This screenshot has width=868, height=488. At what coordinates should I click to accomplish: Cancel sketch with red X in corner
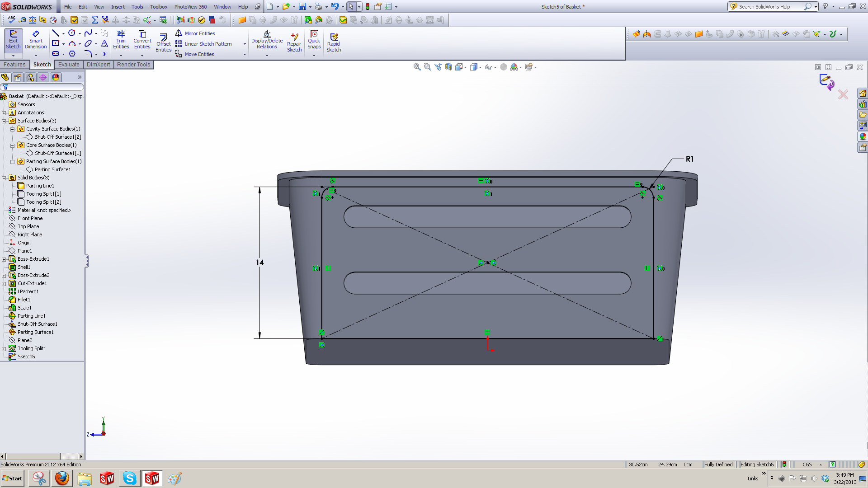pyautogui.click(x=843, y=94)
